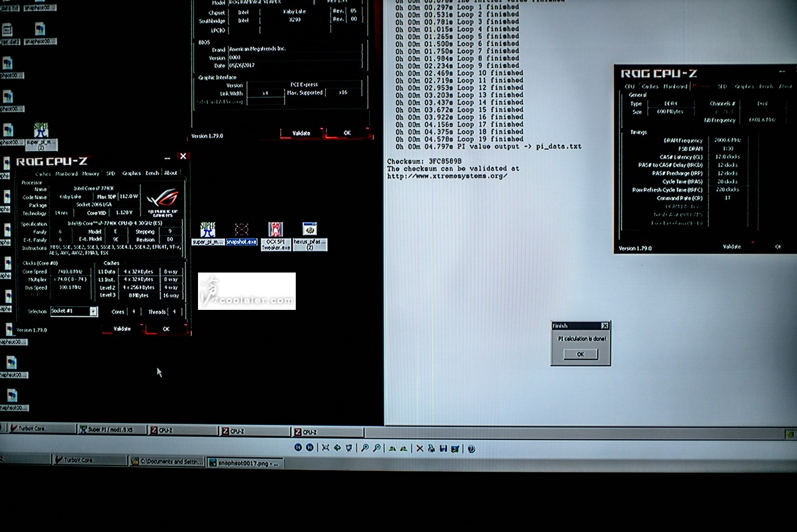Viewport: 797px width, 532px height.
Task: Click OK in the BIOS info CPU-Z window
Action: pos(347,133)
